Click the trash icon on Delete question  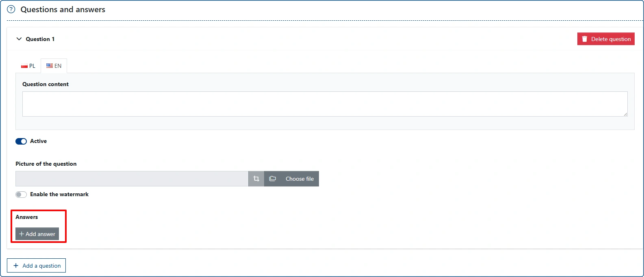585,39
